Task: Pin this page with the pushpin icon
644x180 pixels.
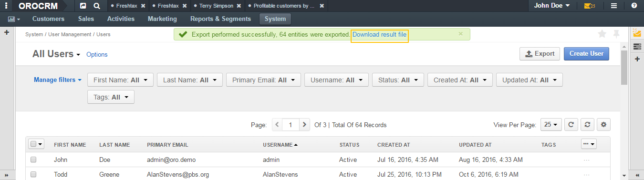Action: point(616,34)
